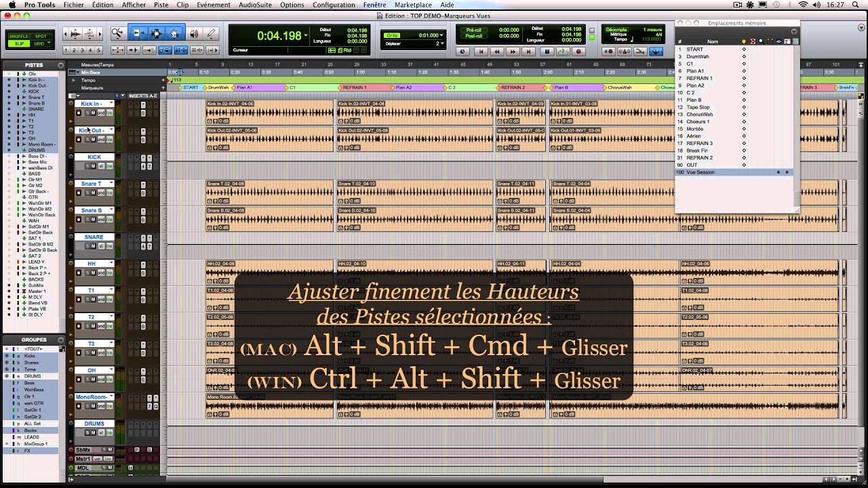Click the transport Stop button
The height and width of the screenshot is (488, 868).
pyautogui.click(x=547, y=52)
